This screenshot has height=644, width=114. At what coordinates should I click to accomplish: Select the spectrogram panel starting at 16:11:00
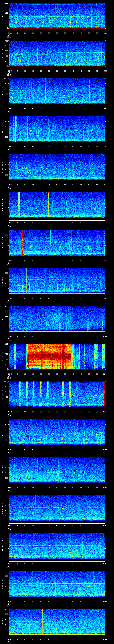[57, 394]
